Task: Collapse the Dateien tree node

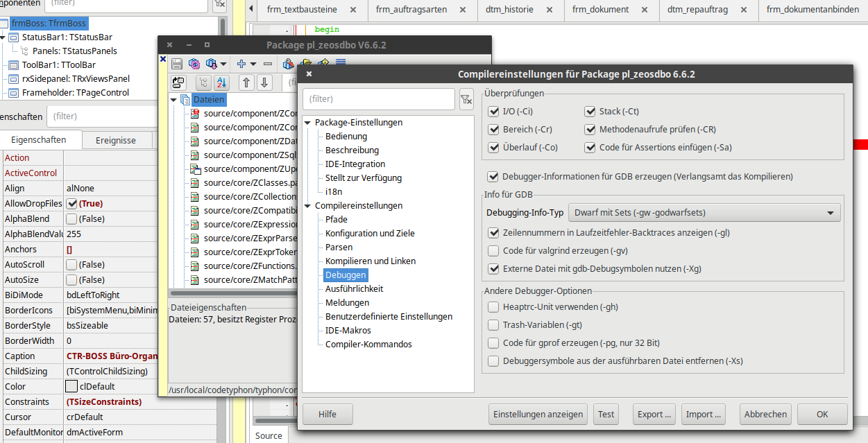Action: click(173, 100)
